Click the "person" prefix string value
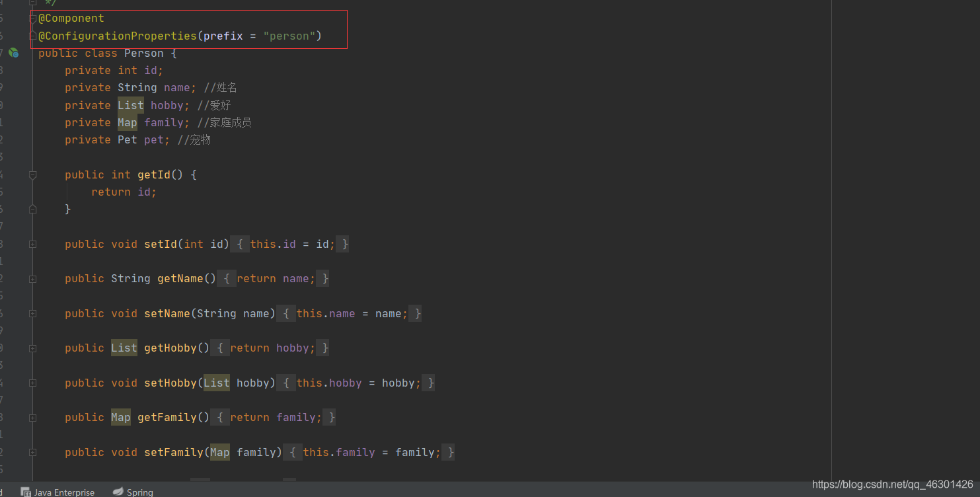Screen dimensions: 980x497 [x=289, y=36]
